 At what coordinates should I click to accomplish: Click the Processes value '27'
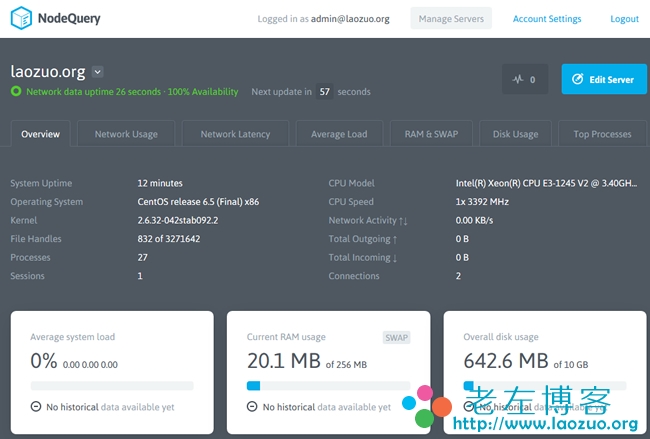click(x=143, y=257)
